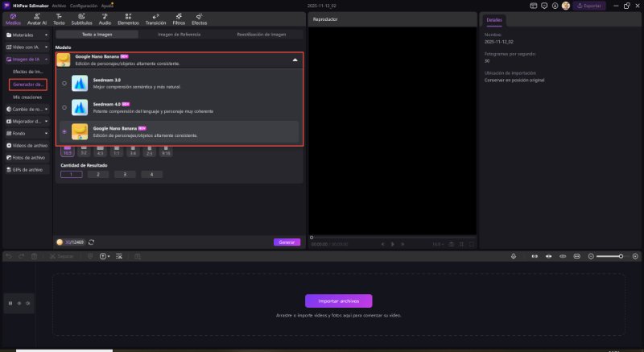Click the Importar archivos button
The height and width of the screenshot is (352, 644).
point(338,300)
